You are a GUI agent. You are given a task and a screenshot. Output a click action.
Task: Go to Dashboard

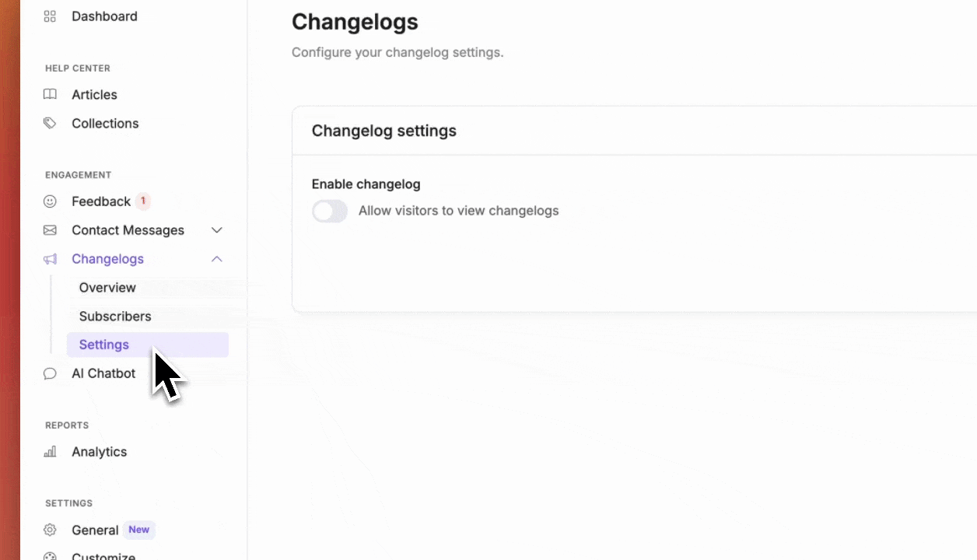click(x=104, y=16)
